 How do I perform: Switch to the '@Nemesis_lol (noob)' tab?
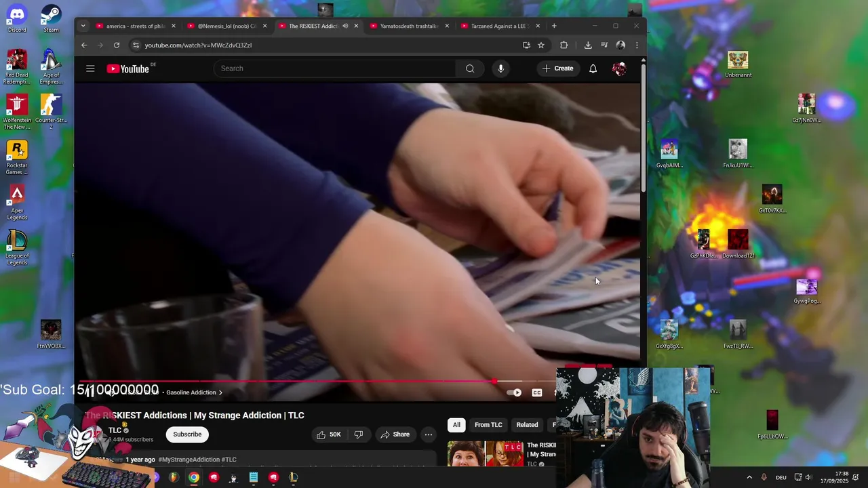tap(227, 26)
